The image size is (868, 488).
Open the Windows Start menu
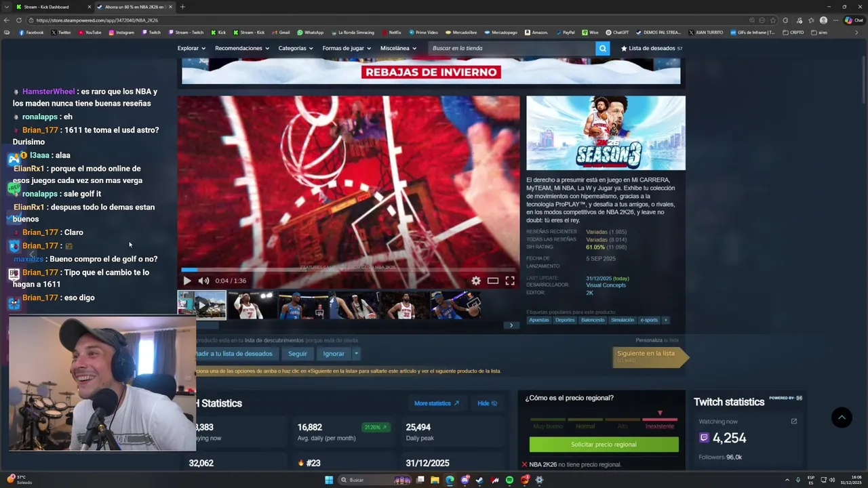point(329,480)
